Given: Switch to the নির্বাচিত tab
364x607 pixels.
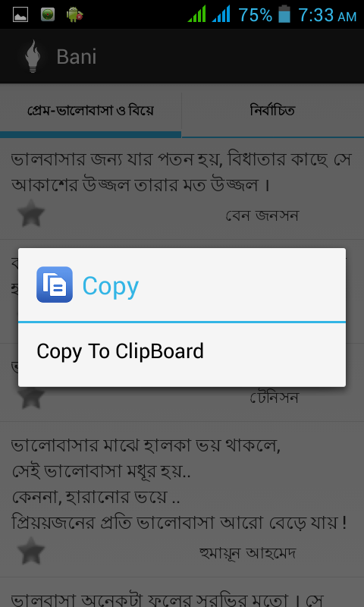Looking at the screenshot, I should click(273, 111).
